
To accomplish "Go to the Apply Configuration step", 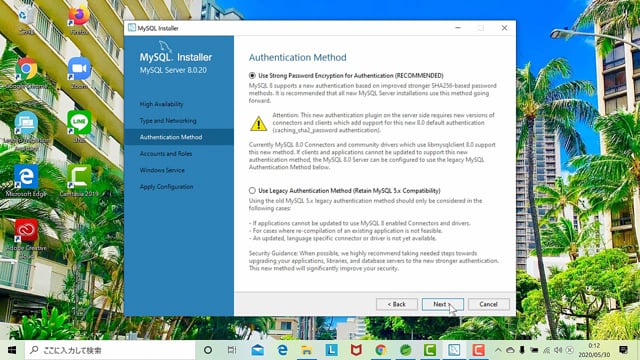I will 167,187.
